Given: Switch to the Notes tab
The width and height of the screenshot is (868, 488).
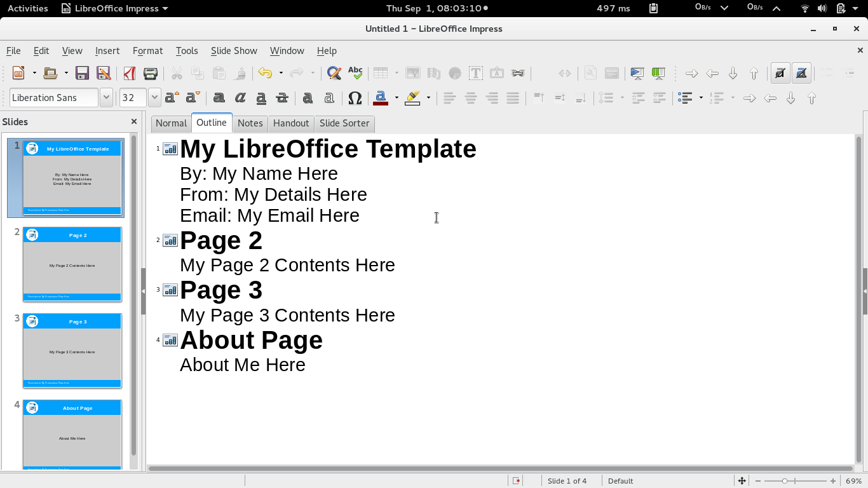Looking at the screenshot, I should 250,123.
